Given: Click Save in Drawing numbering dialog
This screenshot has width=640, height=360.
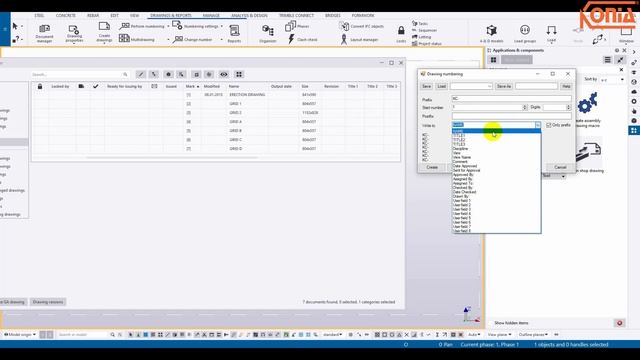Looking at the screenshot, I should pyautogui.click(x=427, y=86).
